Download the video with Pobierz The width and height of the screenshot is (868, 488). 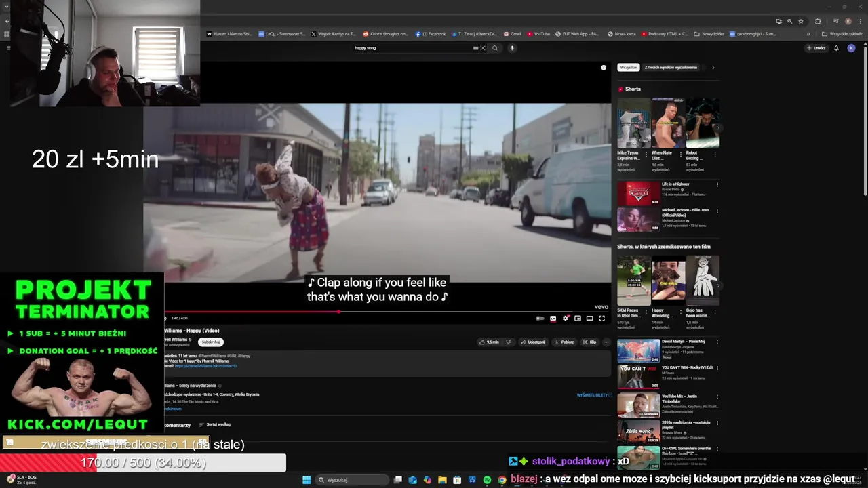coord(564,342)
